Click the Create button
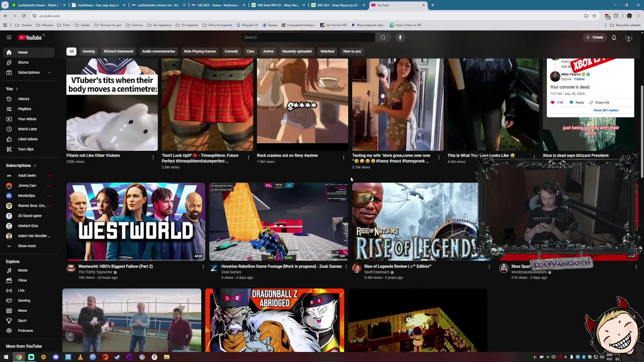 click(x=594, y=37)
